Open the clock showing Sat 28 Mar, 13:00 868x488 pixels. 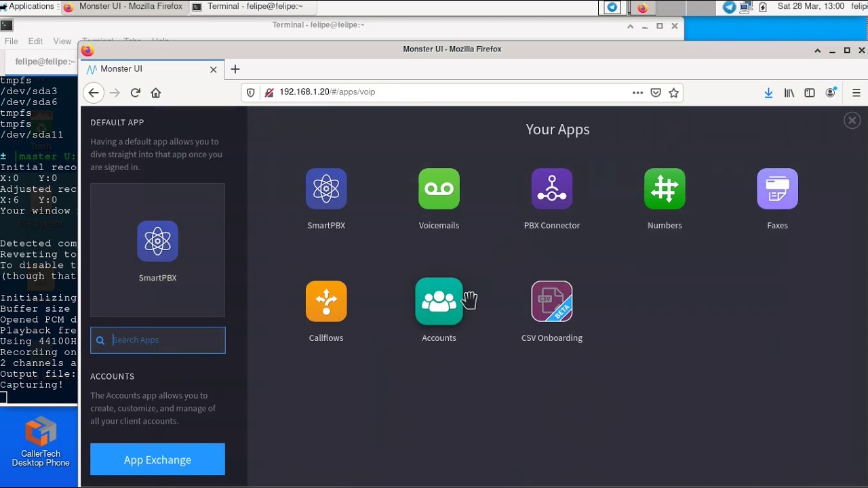[810, 6]
